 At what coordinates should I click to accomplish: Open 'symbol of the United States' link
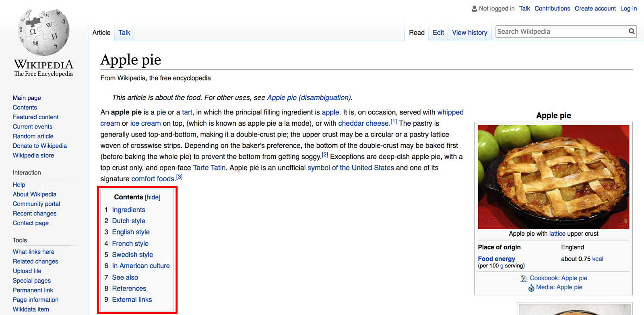coord(351,168)
